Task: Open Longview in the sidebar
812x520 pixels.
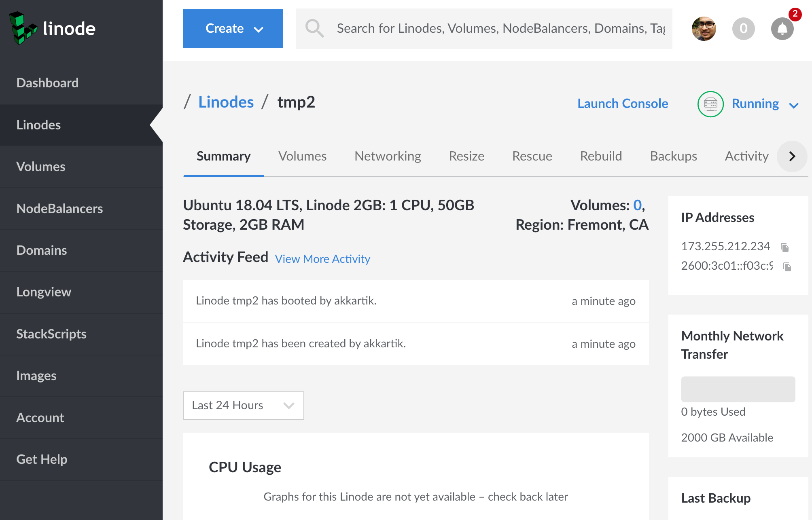Action: pos(81,292)
